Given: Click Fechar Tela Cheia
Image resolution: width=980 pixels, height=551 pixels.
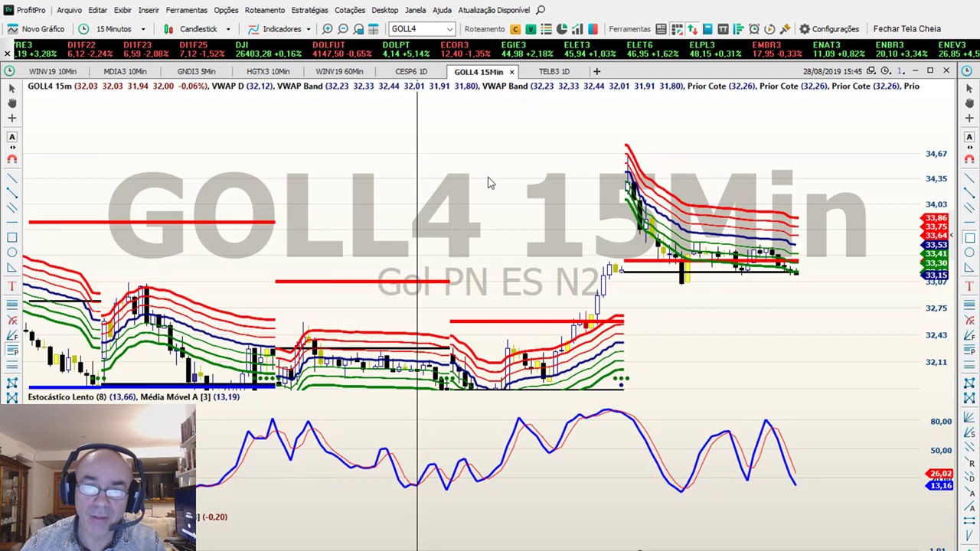Looking at the screenshot, I should tap(906, 29).
